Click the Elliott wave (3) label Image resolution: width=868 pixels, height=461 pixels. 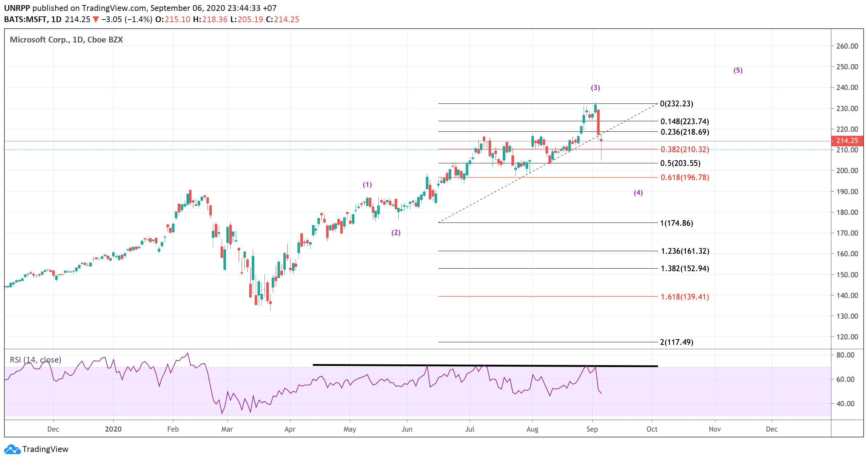[x=596, y=87]
